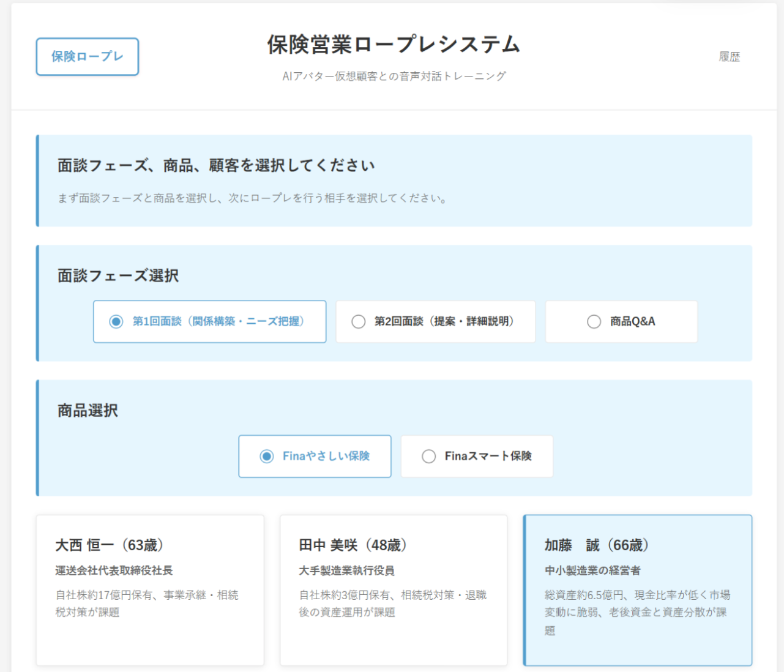The height and width of the screenshot is (672, 784).
Task: Click the 保険ロープレ button
Action: coord(88,57)
